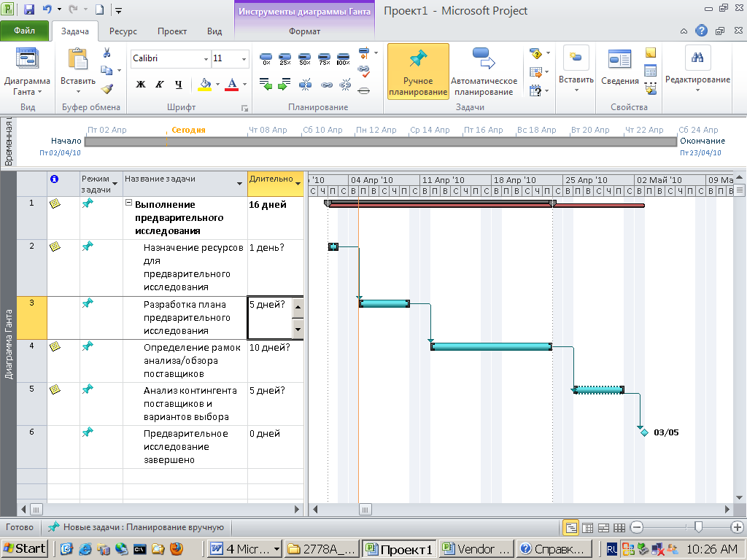747x560 pixels.
Task: Click Вставить insert task button
Action: click(576, 71)
